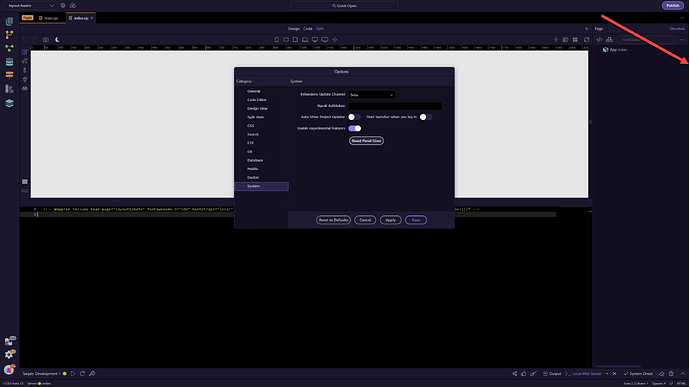The width and height of the screenshot is (690, 387).
Task: Open the Database Manager sidebar icon
Action: tap(9, 62)
